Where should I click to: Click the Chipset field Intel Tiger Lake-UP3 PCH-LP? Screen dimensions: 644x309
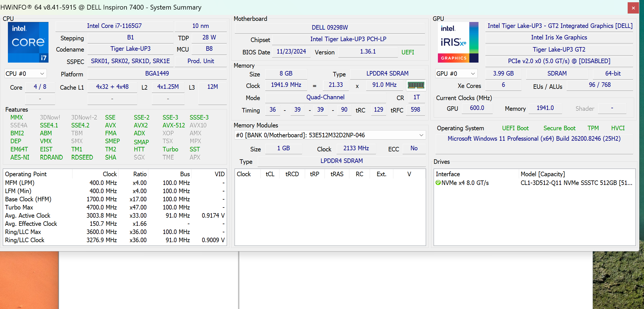pyautogui.click(x=348, y=39)
